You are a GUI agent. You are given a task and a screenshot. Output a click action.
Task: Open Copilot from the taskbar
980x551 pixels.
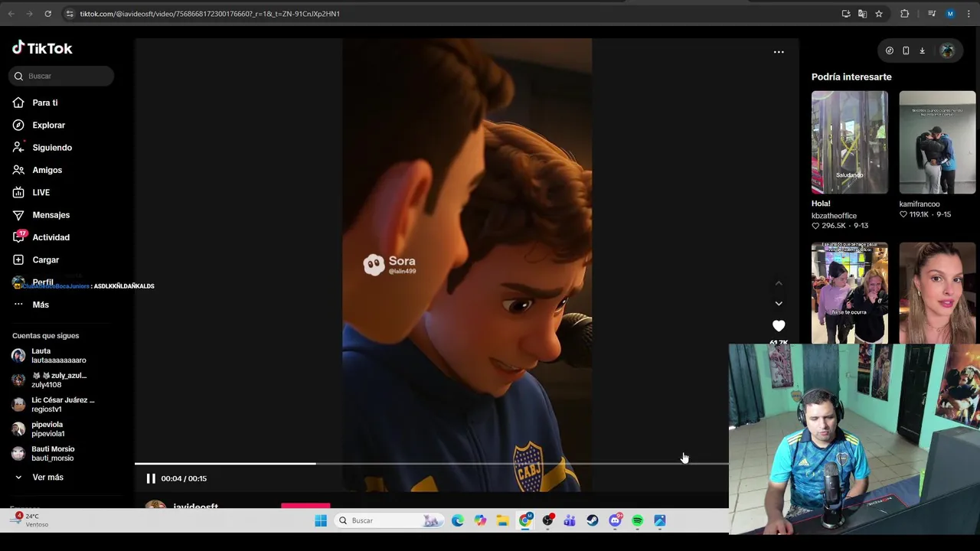480,520
